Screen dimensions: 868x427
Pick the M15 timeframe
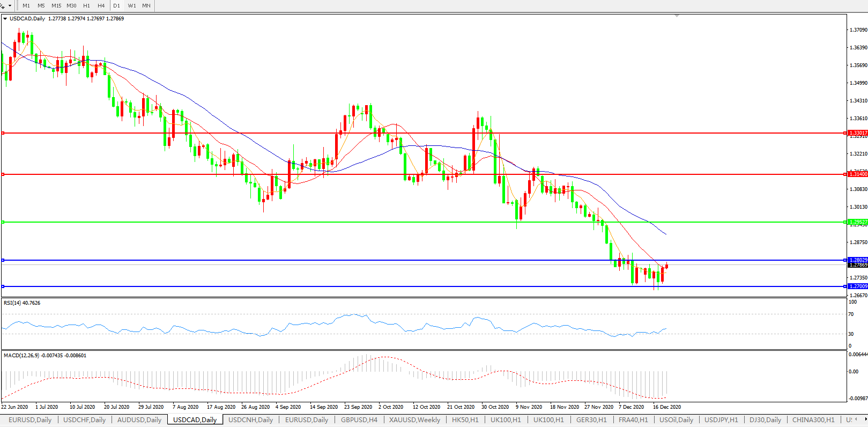(x=56, y=6)
